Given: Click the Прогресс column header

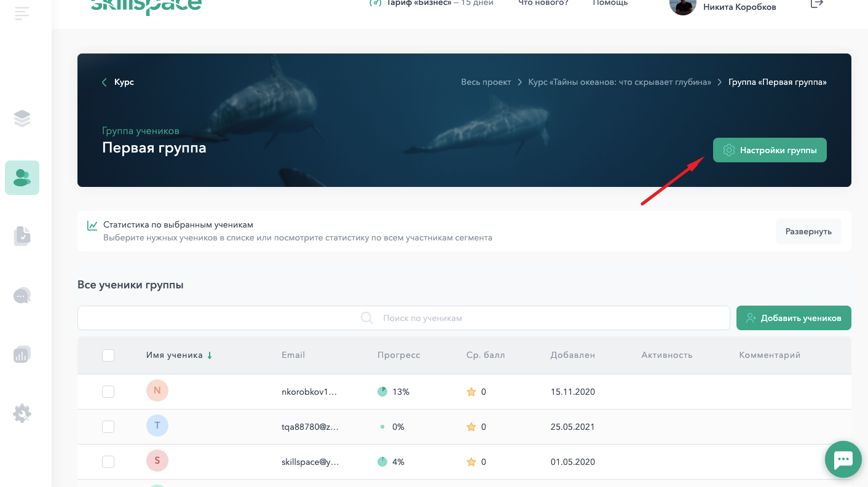Looking at the screenshot, I should tap(399, 355).
